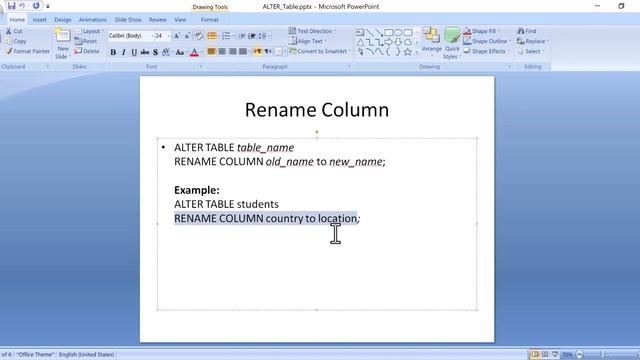
Task: Open the Drawing Tools Format tab
Action: pos(209,20)
